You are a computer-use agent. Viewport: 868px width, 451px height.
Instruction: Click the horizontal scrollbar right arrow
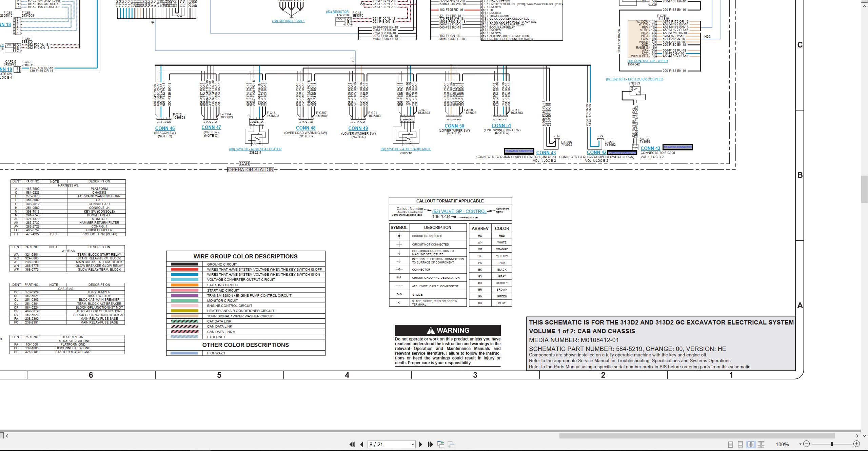[x=857, y=436]
